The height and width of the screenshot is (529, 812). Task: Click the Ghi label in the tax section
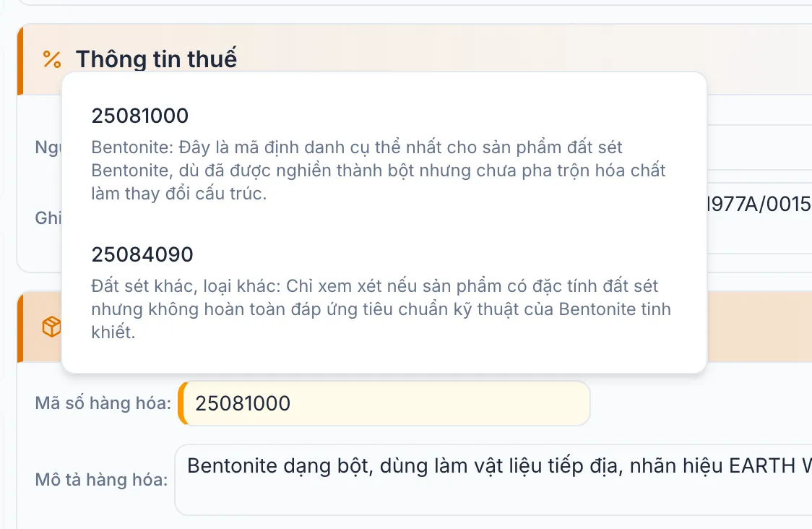coord(47,218)
